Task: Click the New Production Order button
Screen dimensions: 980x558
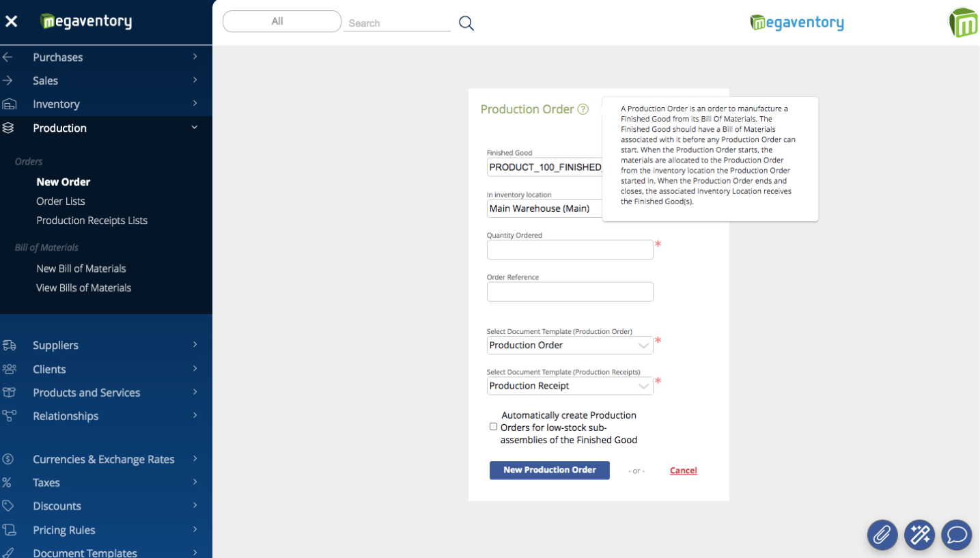Action: [550, 470]
